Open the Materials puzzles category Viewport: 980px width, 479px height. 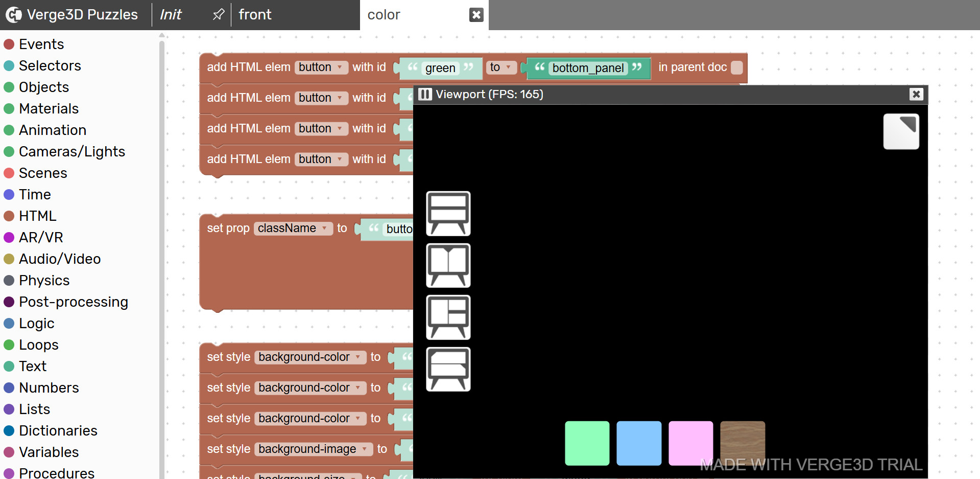coord(49,109)
